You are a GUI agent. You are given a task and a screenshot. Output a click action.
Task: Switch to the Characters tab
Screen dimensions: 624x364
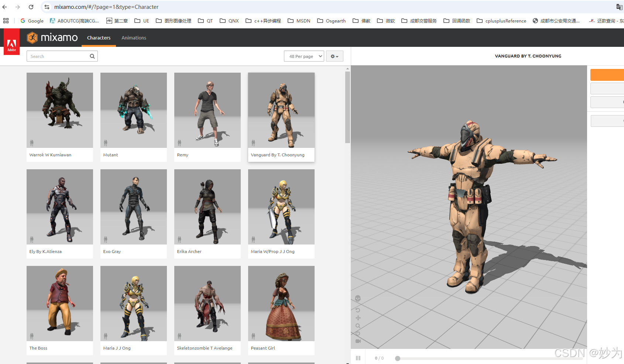[99, 38]
